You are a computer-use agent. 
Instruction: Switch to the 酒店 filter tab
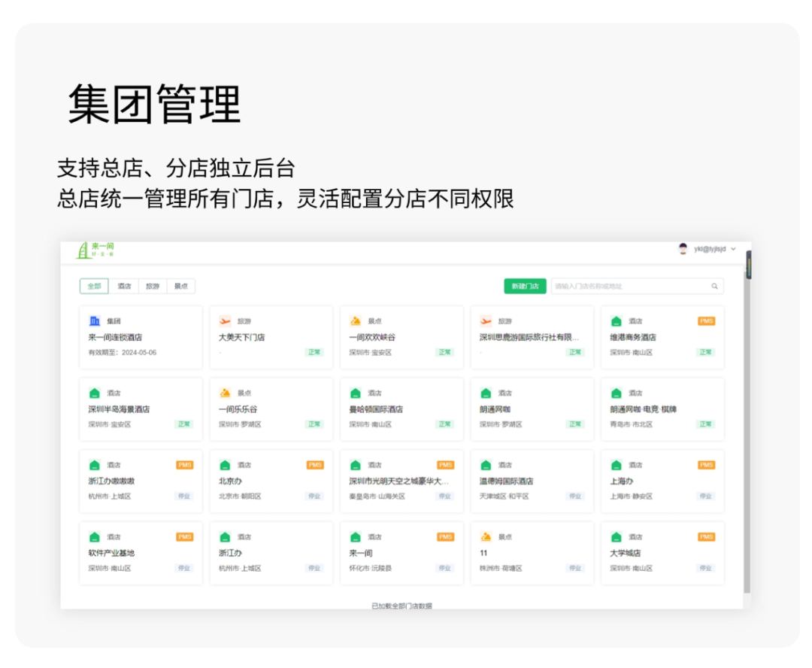(124, 286)
